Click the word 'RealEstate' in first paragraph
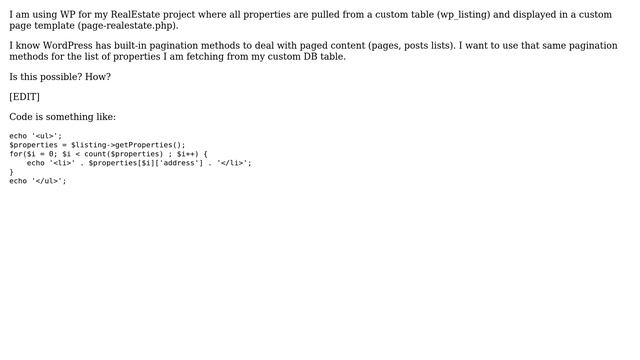 point(135,14)
